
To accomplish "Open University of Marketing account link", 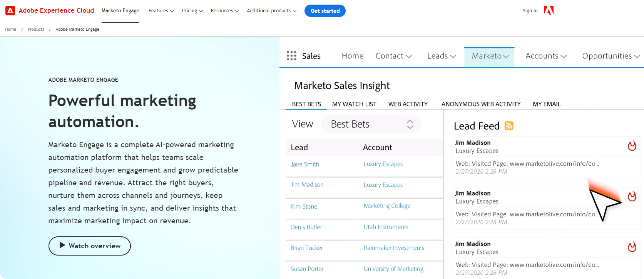I will (393, 269).
